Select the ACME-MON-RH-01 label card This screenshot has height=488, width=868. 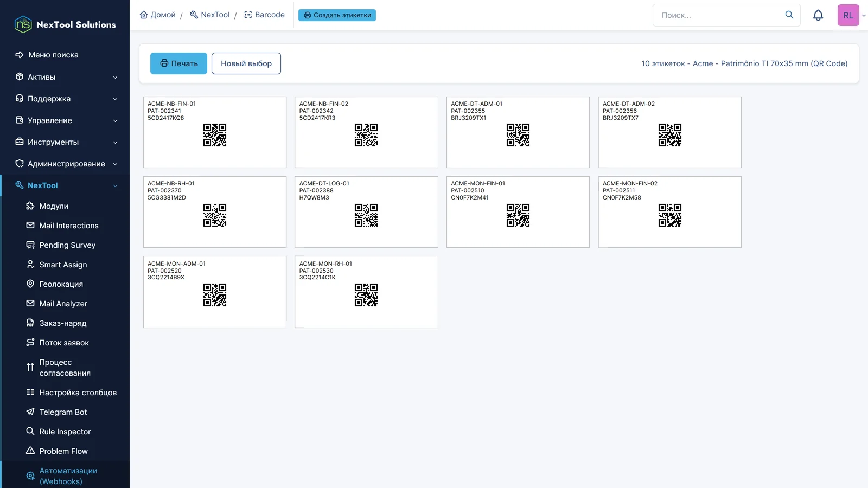366,292
